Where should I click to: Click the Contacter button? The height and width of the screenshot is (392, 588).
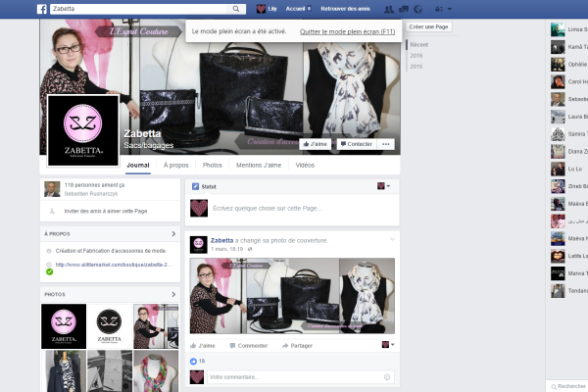pos(355,144)
